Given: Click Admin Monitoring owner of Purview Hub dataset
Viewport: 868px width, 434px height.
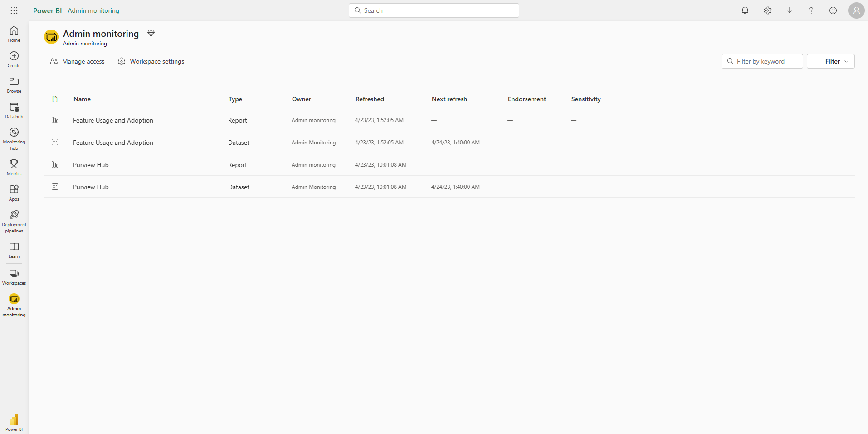Looking at the screenshot, I should (314, 187).
